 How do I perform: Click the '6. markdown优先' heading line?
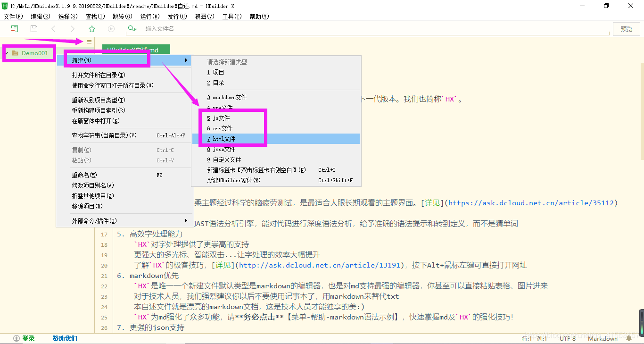[x=148, y=276]
